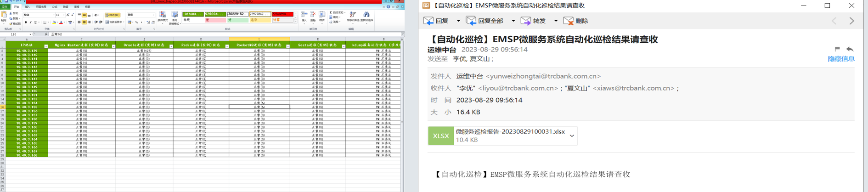Click the formula bar in Excel
The image size is (868, 192).
pyautogui.click(x=225, y=34)
